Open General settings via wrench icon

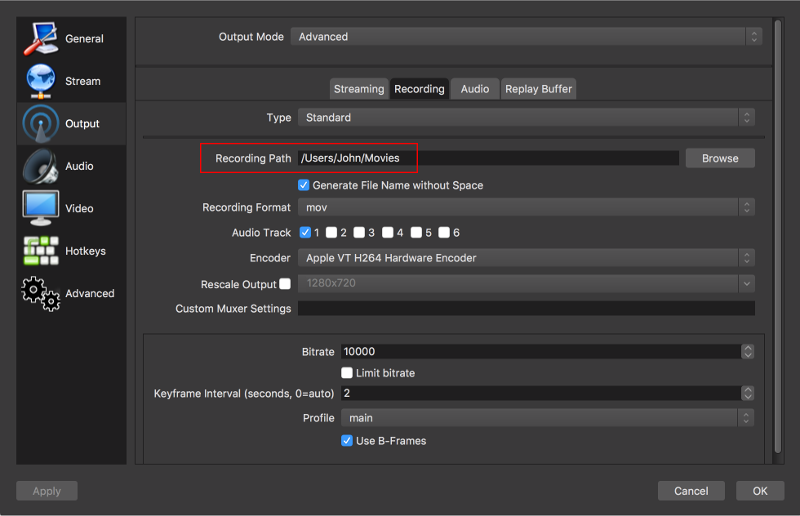pos(41,38)
